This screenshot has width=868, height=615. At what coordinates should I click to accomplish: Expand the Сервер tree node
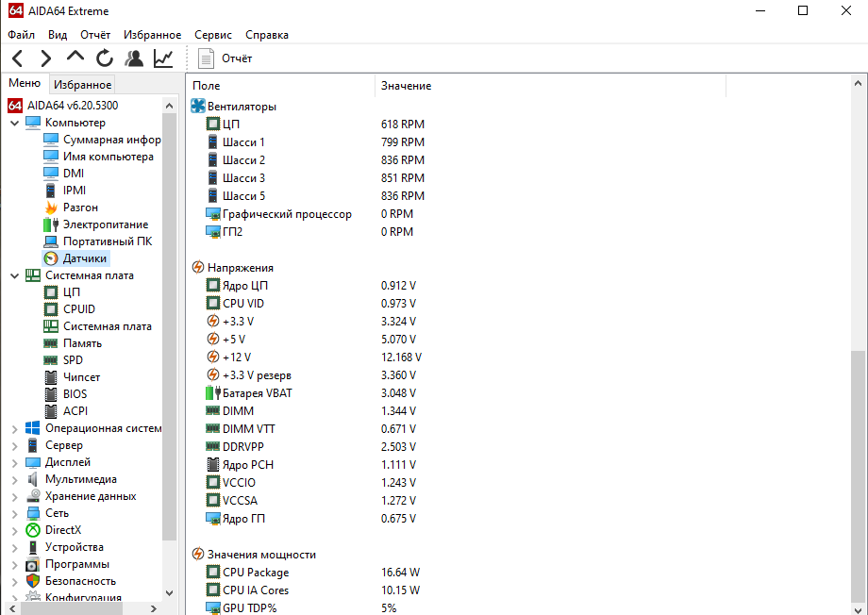pos(15,445)
